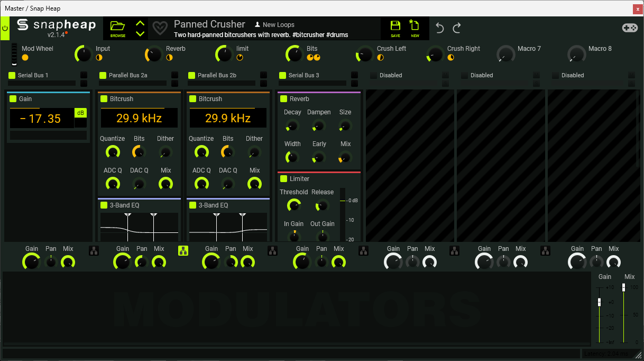Toggle the dB unit button in Gain
The image size is (644, 361).
[80, 113]
